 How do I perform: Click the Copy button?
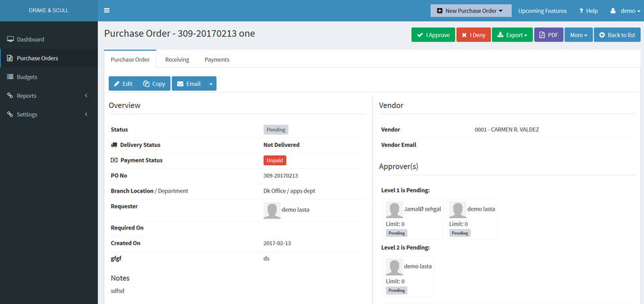(154, 83)
